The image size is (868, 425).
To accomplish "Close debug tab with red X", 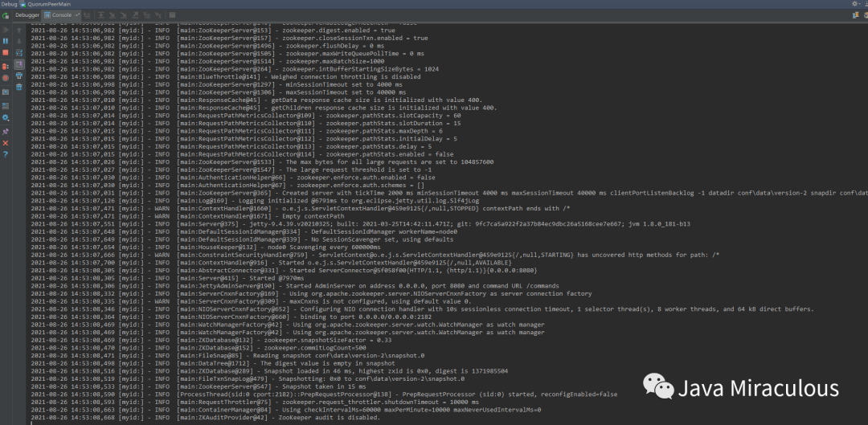I will tap(6, 143).
